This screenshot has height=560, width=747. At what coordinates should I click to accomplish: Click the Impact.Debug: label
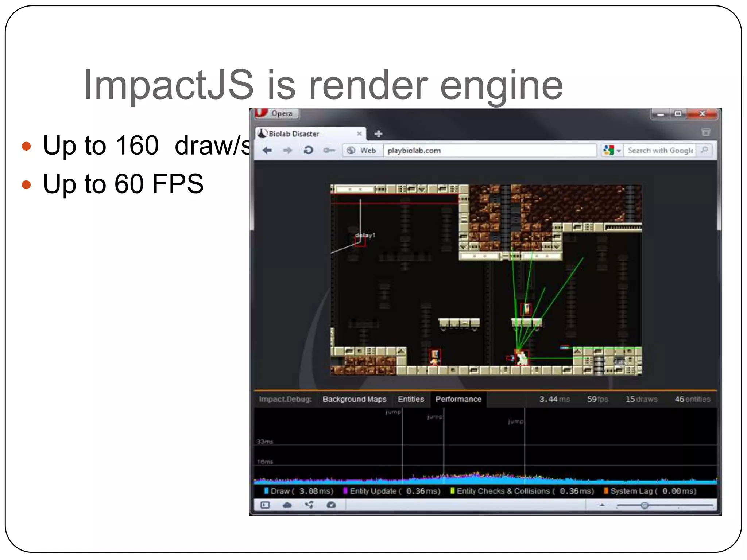(285, 399)
